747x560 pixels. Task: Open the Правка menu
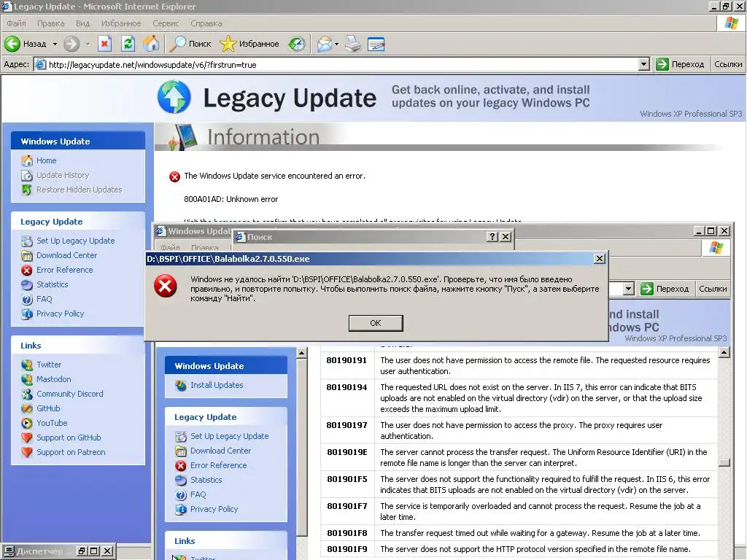click(50, 23)
